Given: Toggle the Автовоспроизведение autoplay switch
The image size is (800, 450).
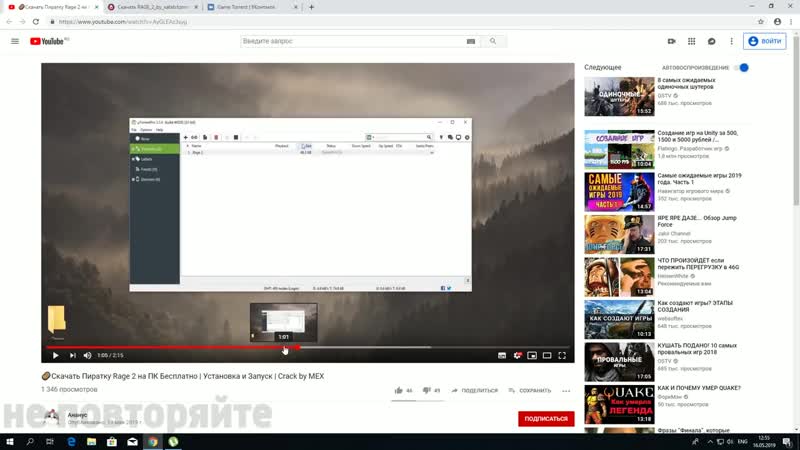Looking at the screenshot, I should click(x=742, y=67).
